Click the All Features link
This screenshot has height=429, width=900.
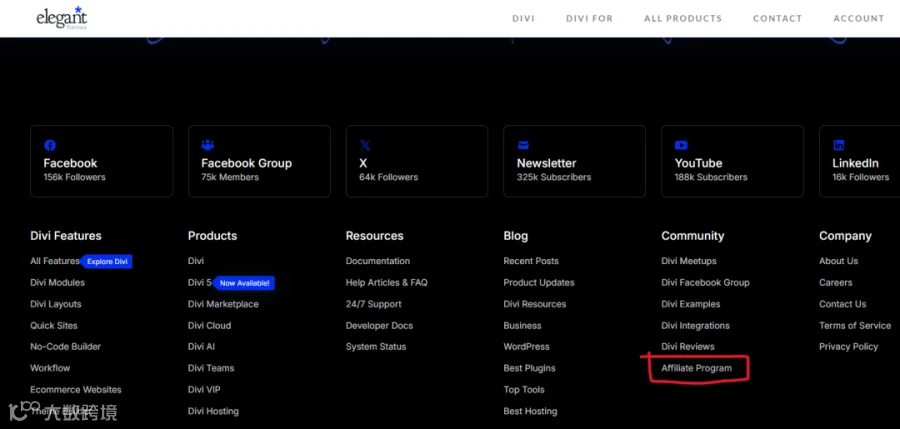(x=55, y=261)
